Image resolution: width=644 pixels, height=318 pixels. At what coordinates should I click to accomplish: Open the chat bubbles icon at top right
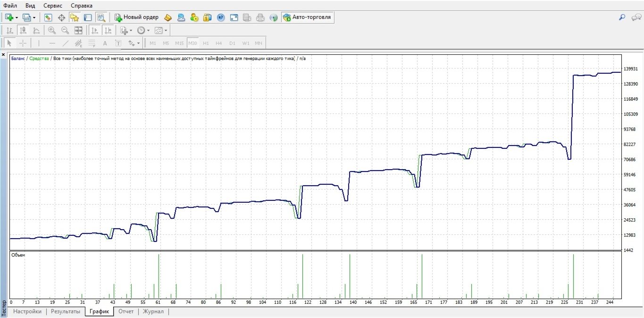coord(637,17)
